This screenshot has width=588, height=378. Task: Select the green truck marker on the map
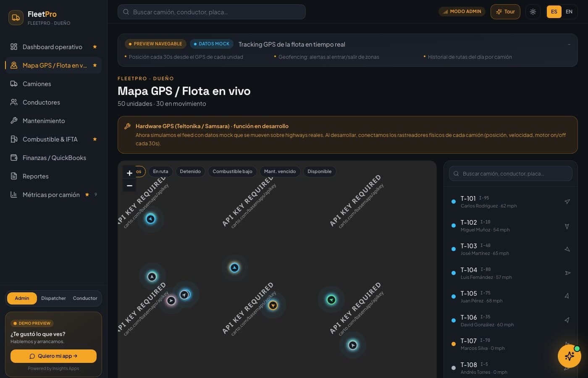point(331,299)
